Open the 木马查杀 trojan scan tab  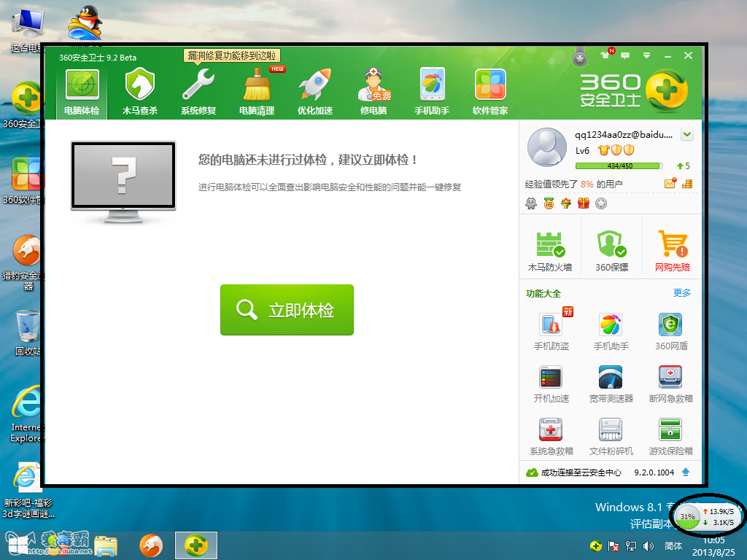139,92
